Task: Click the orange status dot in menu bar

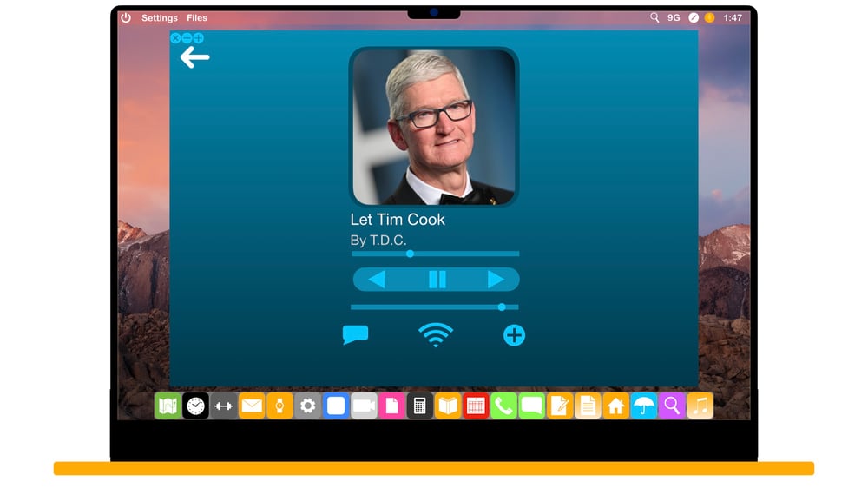Action: tap(709, 17)
